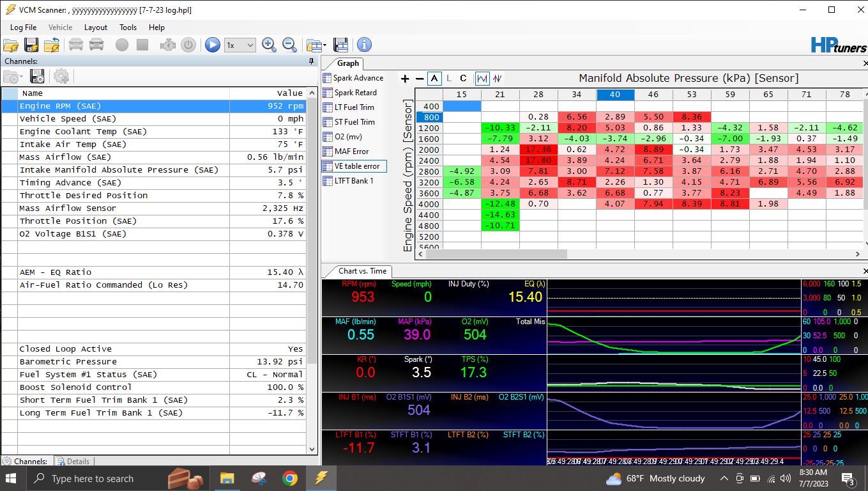
Task: Open Chrome from the taskbar
Action: click(x=290, y=478)
